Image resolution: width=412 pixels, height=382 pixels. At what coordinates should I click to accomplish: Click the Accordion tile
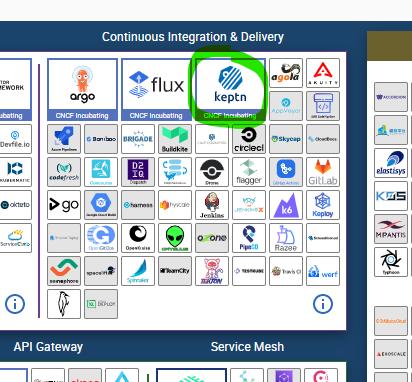[391, 97]
